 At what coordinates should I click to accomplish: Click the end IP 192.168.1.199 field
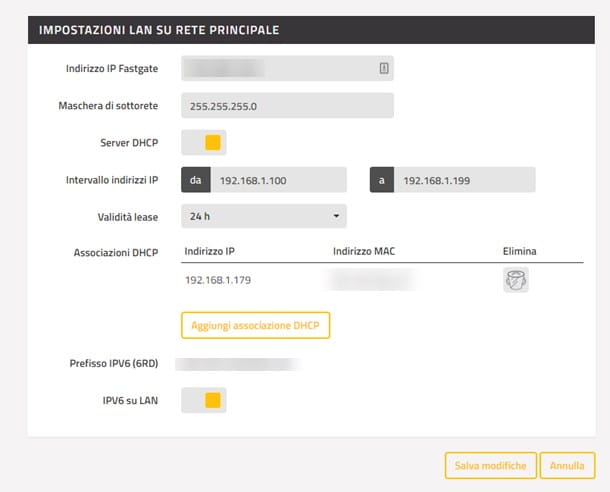tap(465, 180)
